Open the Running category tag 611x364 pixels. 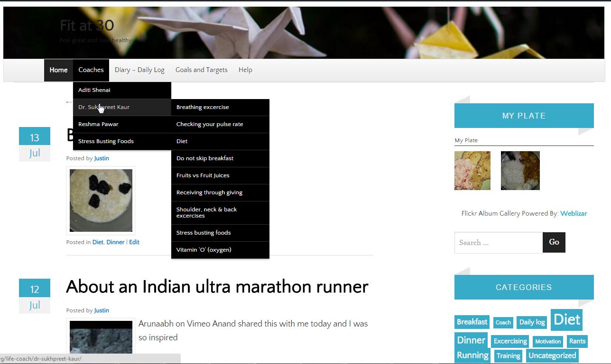pos(472,355)
